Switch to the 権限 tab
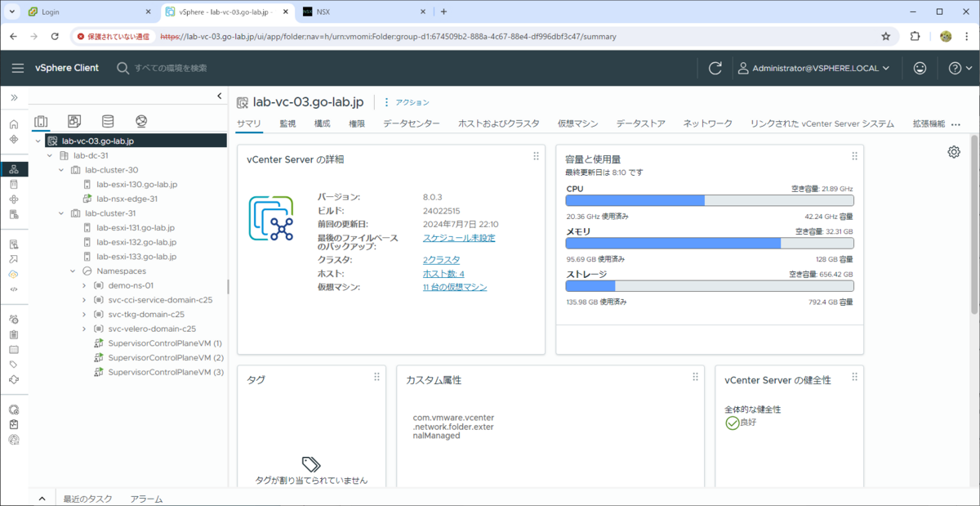Image resolution: width=980 pixels, height=506 pixels. coord(357,123)
